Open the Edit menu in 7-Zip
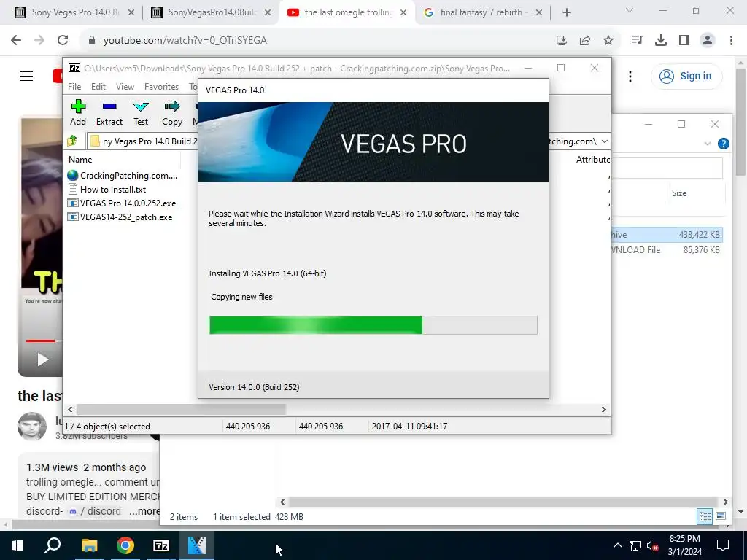The image size is (747, 560). pos(98,87)
